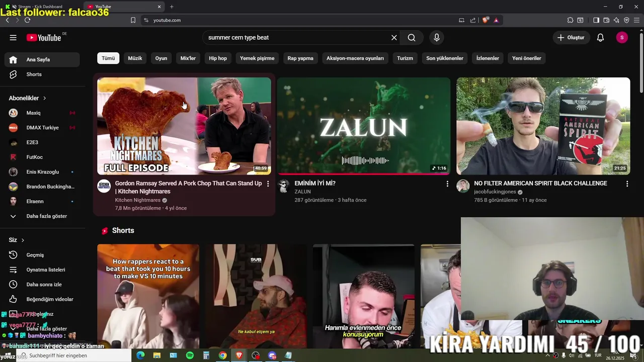This screenshot has height=362, width=644.
Task: Play the Kitchen Nightmares video thumbnail
Action: pos(184,126)
